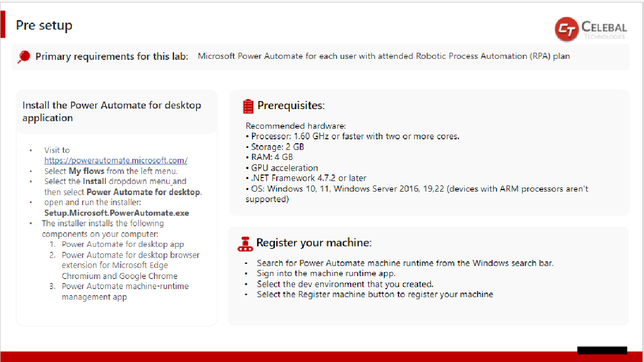Click the 'Power Automate for desktop app' list item
644x362 pixels.
[123, 244]
